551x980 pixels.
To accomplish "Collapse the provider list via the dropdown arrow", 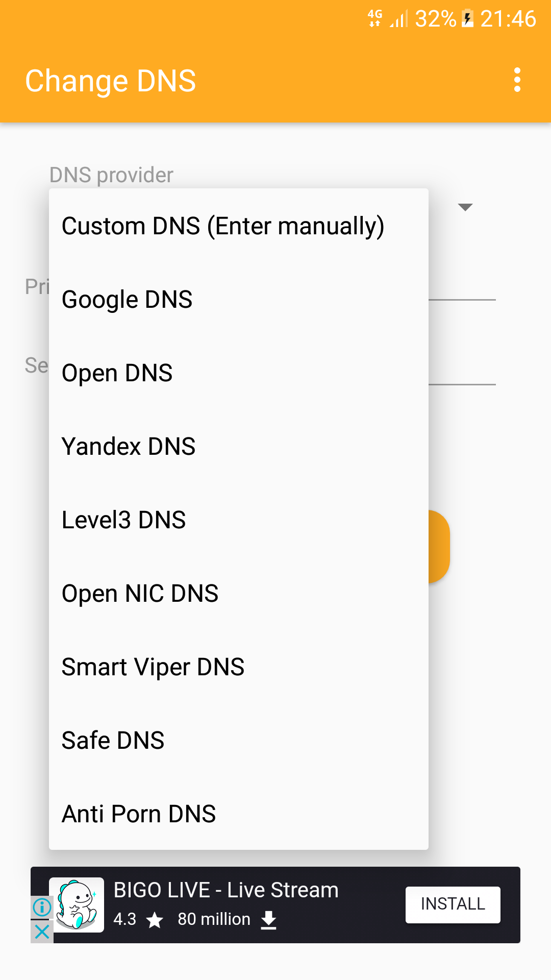I will pos(465,207).
